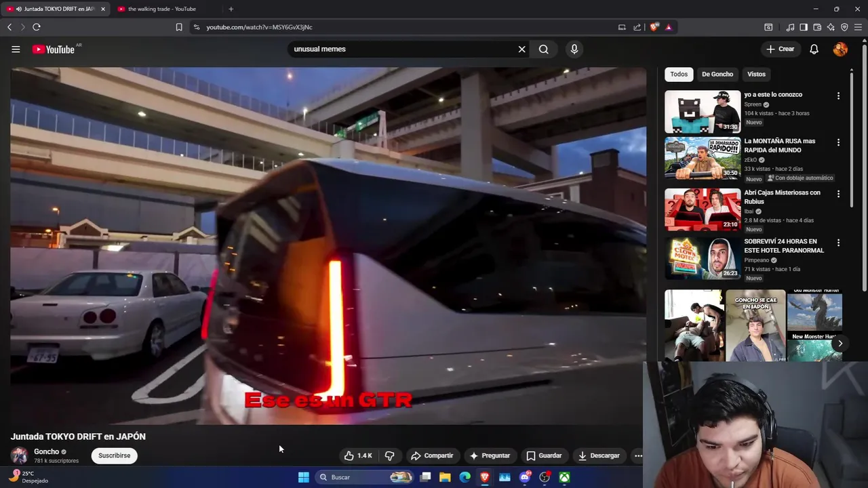Image resolution: width=868 pixels, height=488 pixels.
Task: Download the video with Descargar
Action: 599,455
